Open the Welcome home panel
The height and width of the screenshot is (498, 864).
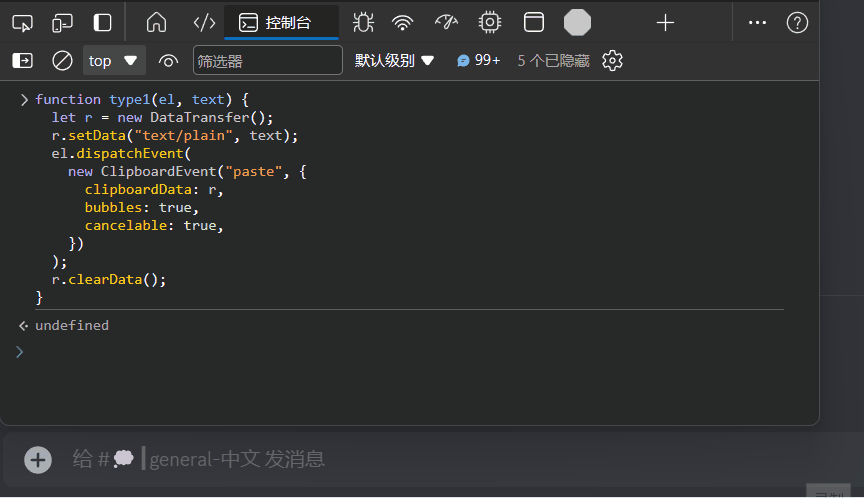coord(156,22)
